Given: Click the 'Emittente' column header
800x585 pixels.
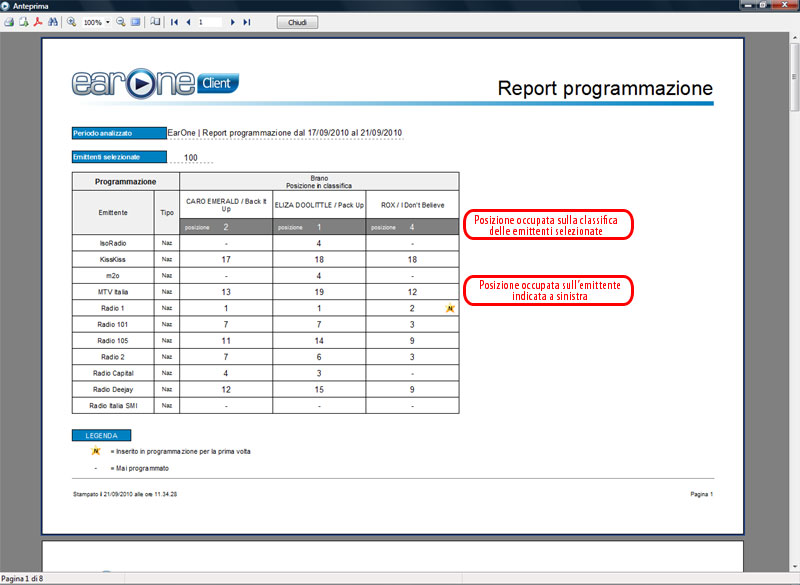Looking at the screenshot, I should tap(113, 212).
